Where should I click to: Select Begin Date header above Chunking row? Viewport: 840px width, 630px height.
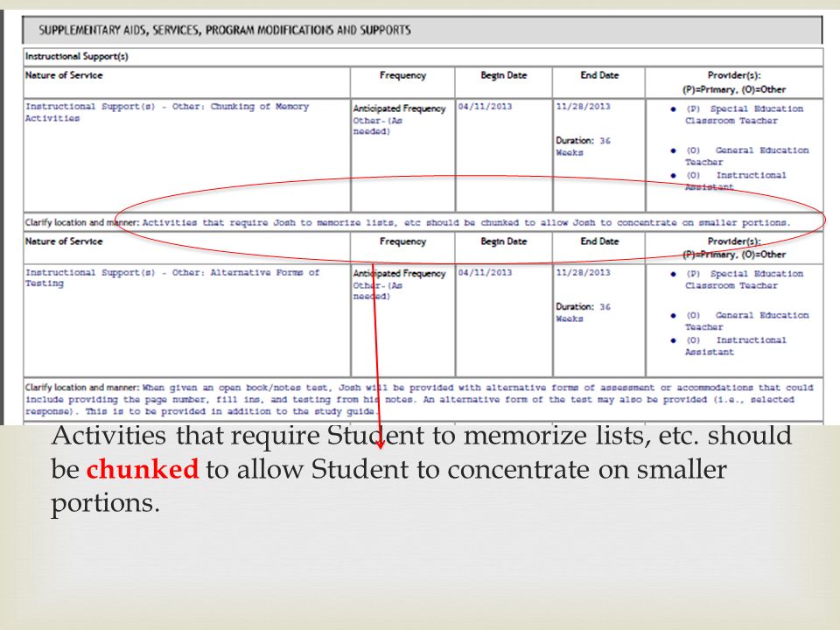coord(504,75)
